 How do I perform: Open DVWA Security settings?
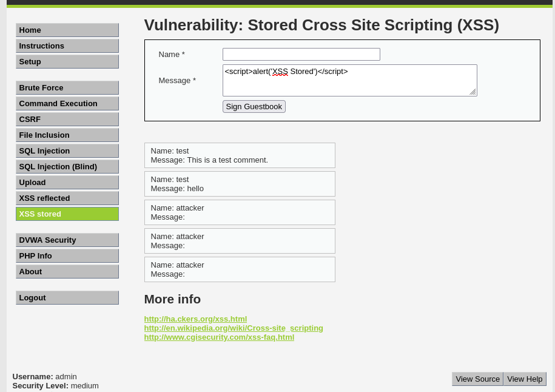pos(67,240)
